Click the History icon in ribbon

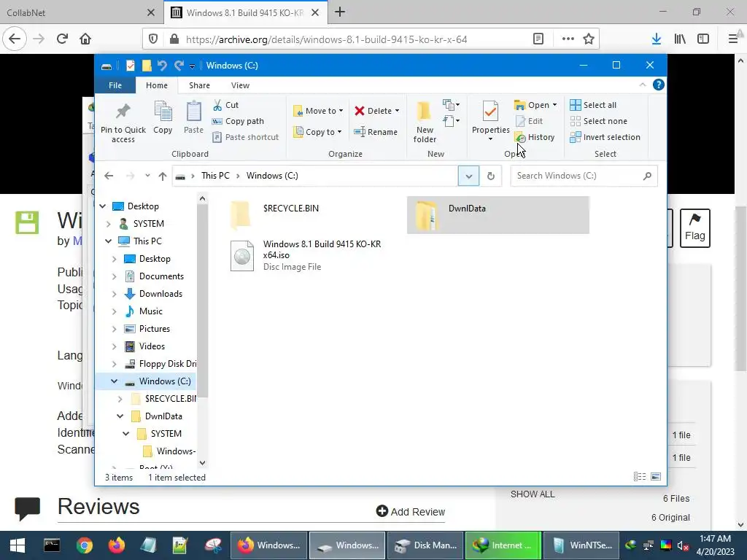click(520, 138)
